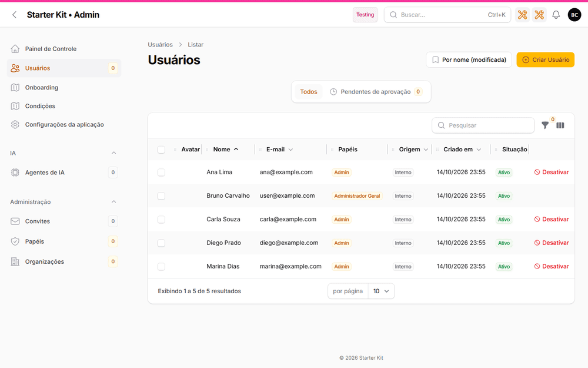
Task: Focus the Buscar global search field
Action: [x=447, y=15]
